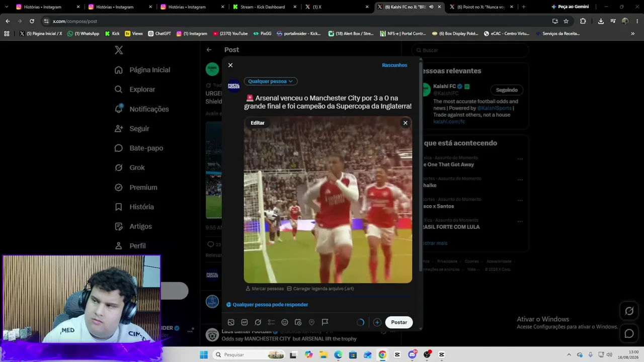The width and height of the screenshot is (644, 362).
Task: Show more bookmarks with the overflow chevron
Action: [x=632, y=34]
